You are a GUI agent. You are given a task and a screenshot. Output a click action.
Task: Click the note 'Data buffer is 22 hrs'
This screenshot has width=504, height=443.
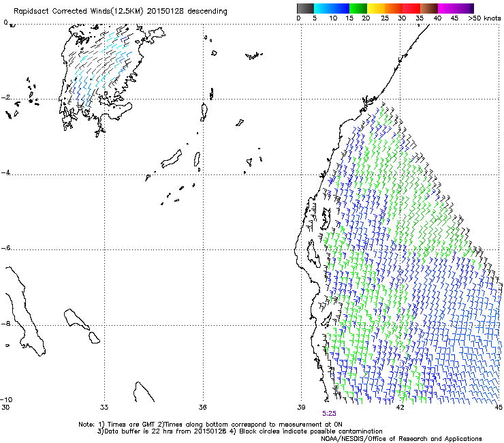(x=138, y=431)
